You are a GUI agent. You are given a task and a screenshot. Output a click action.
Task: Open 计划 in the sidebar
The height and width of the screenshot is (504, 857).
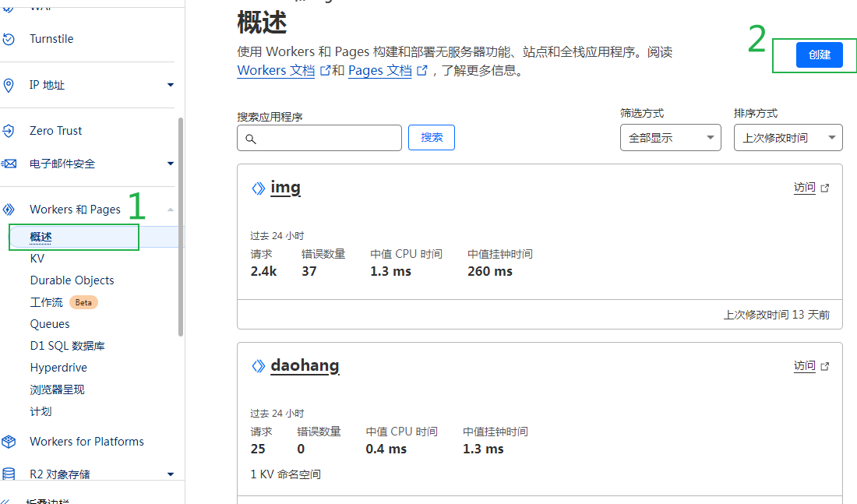41,411
